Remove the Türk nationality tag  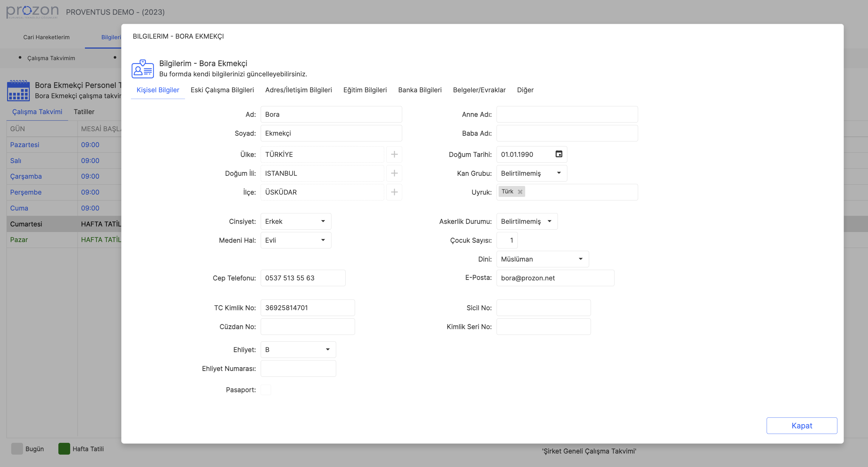pyautogui.click(x=520, y=192)
